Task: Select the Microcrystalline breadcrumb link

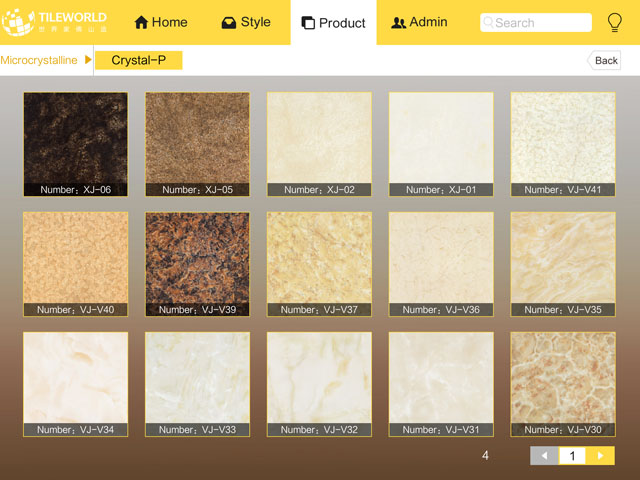Action: point(39,61)
